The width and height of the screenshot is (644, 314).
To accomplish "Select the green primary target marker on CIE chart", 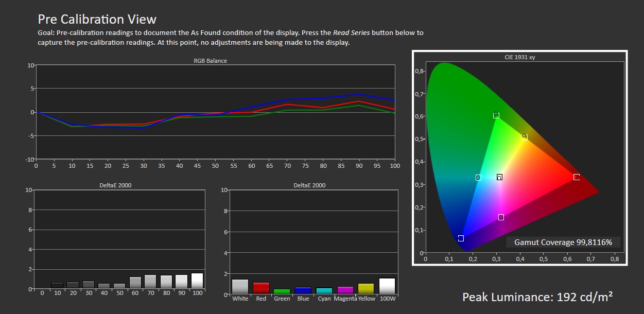I will (496, 115).
